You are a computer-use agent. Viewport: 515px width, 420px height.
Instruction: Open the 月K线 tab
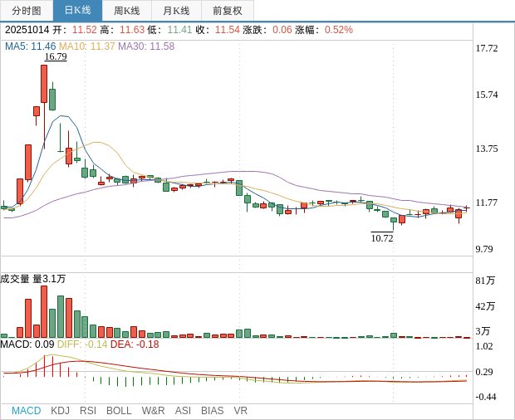176,11
